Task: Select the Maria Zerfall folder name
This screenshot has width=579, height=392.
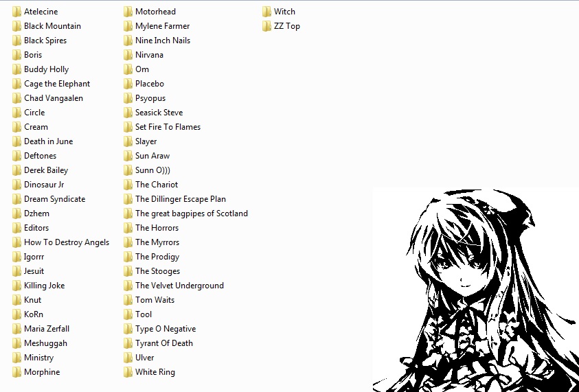Action: point(47,329)
